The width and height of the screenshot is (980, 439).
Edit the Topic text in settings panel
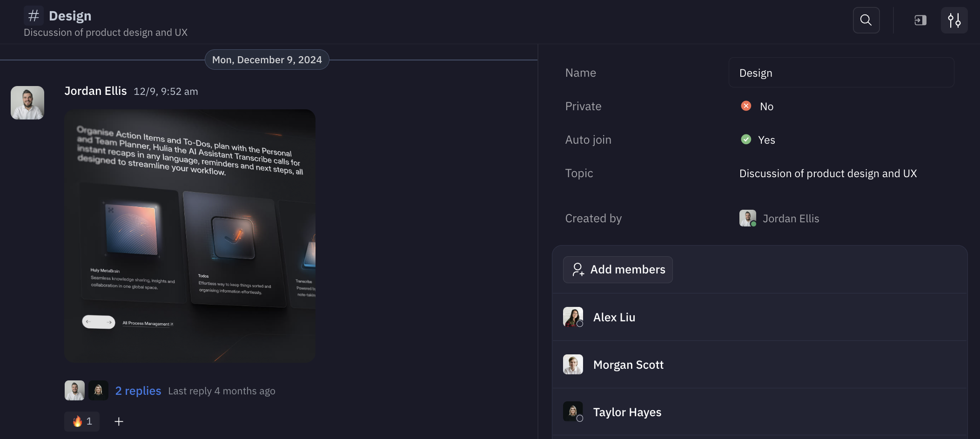(828, 173)
